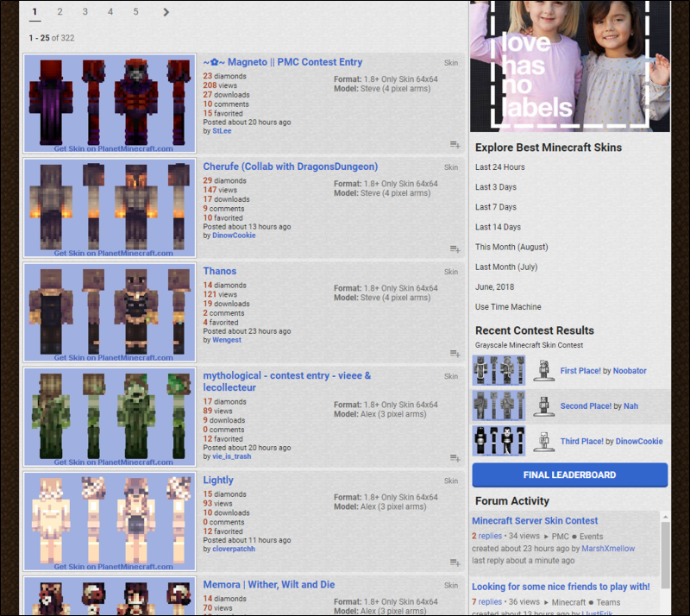The height and width of the screenshot is (616, 690).
Task: Open 'Looking for some nice friends' thread
Action: [561, 587]
